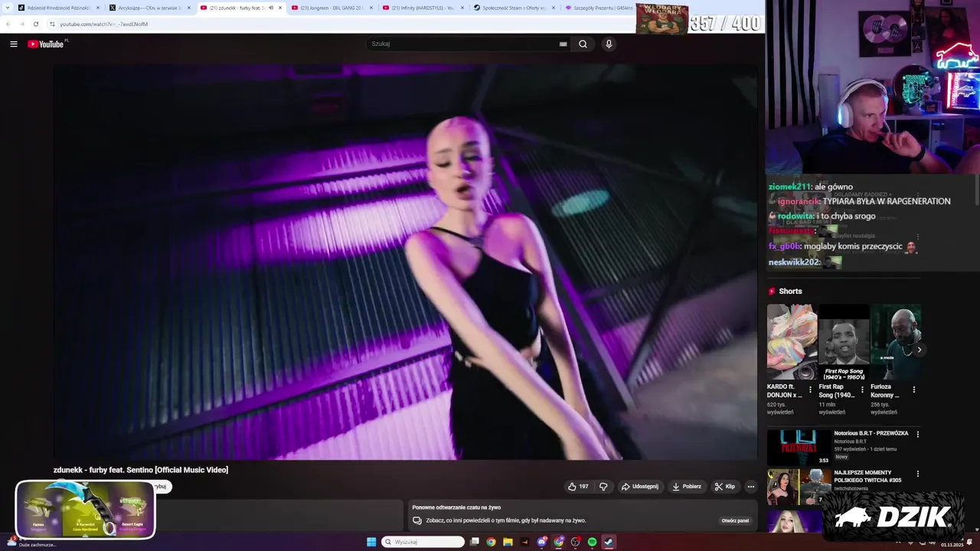Screen dimensions: 980x551
Task: Open 'NAJLEPSZE MOMENTY POLSKIEGO TWITCHA #305' video
Action: click(867, 476)
